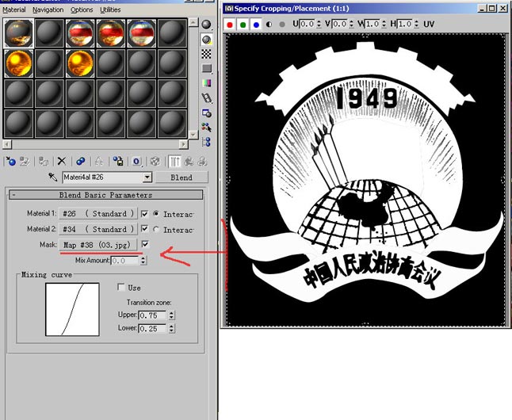Toggle blue channel in cropping window
The width and height of the screenshot is (512, 420).
pos(256,25)
